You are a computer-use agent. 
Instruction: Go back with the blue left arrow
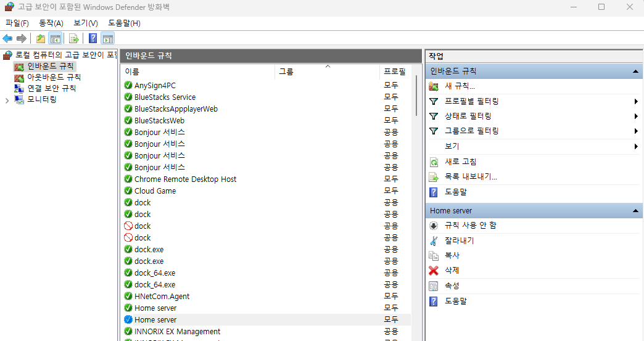pyautogui.click(x=7, y=39)
